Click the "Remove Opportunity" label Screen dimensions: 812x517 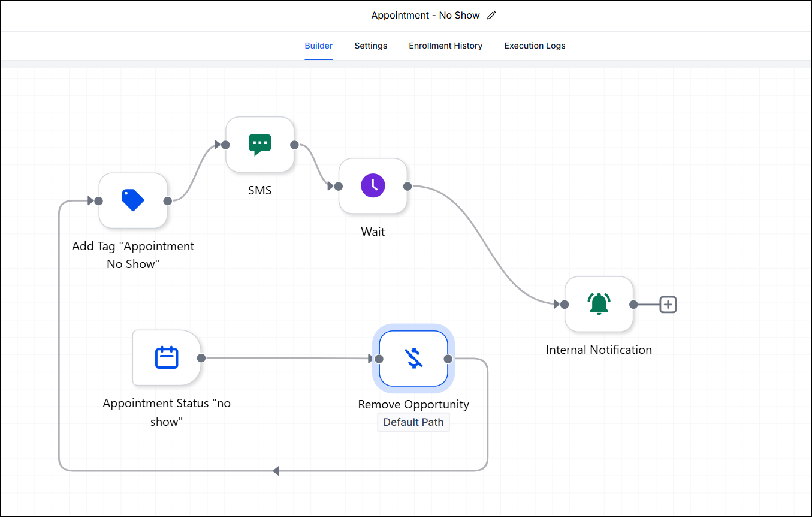point(413,404)
